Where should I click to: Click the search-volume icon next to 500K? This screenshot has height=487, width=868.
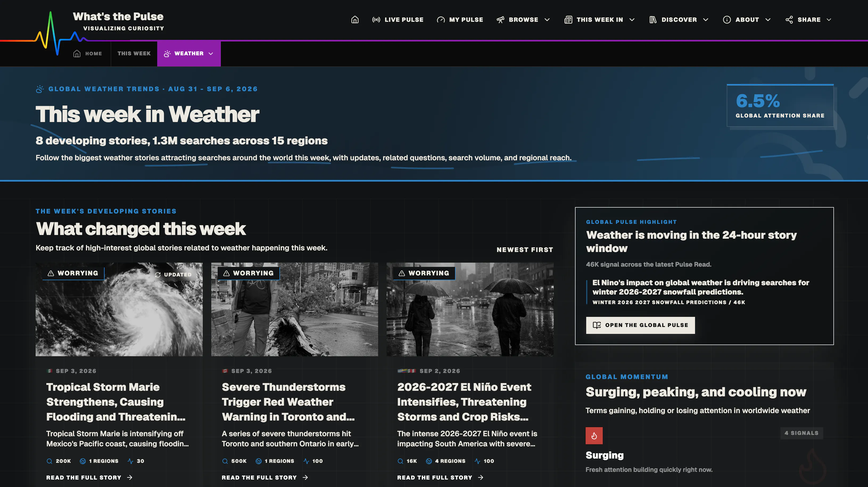225,461
